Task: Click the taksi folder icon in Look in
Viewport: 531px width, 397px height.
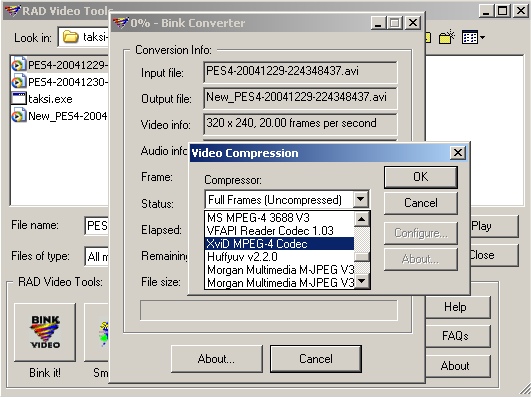Action: tap(70, 37)
